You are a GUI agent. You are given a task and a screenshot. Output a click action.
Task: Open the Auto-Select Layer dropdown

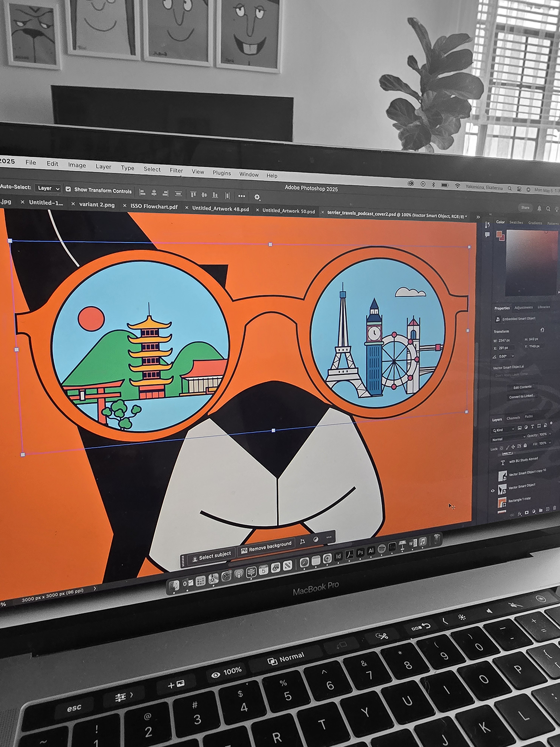click(x=49, y=188)
